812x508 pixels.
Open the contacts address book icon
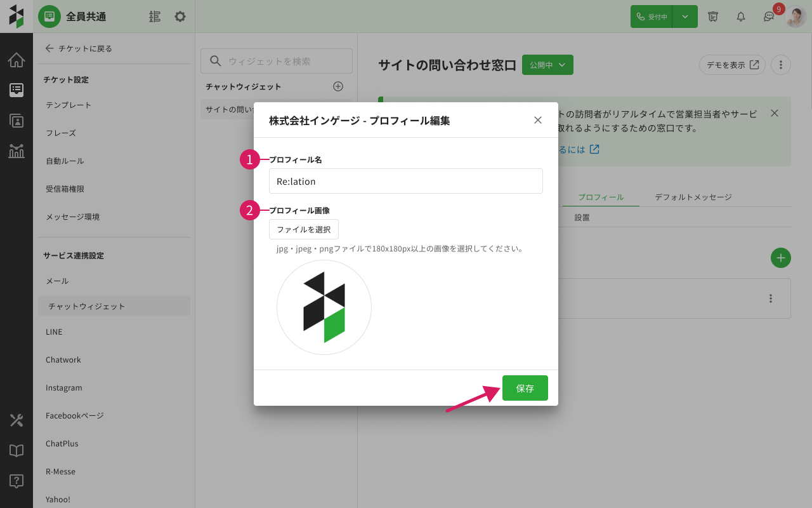[16, 121]
